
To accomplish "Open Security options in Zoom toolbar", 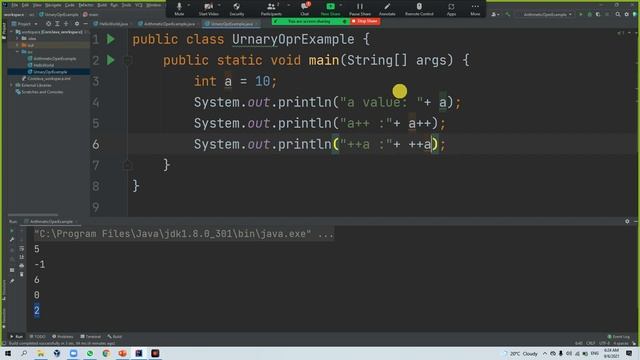I will (236, 9).
